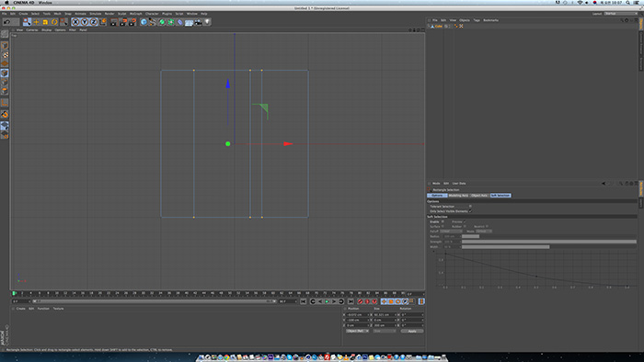Toggle Rubber checkbox
This screenshot has height=362, width=644.
tap(465, 226)
